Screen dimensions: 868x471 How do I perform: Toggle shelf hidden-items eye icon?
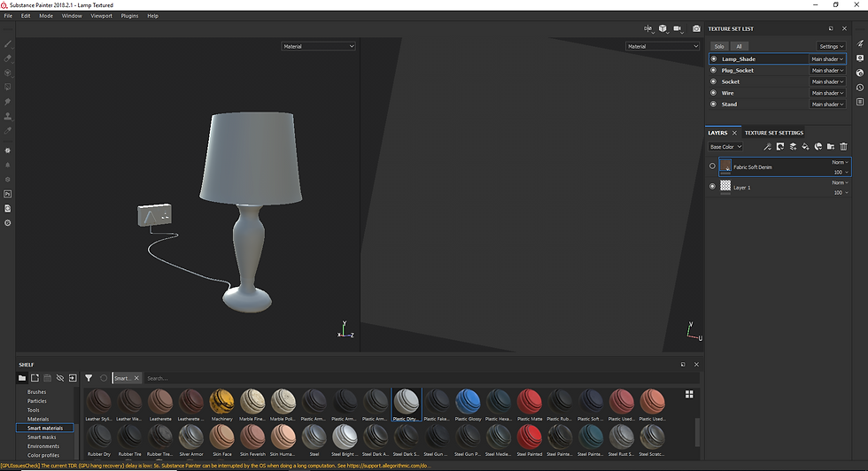[60, 378]
